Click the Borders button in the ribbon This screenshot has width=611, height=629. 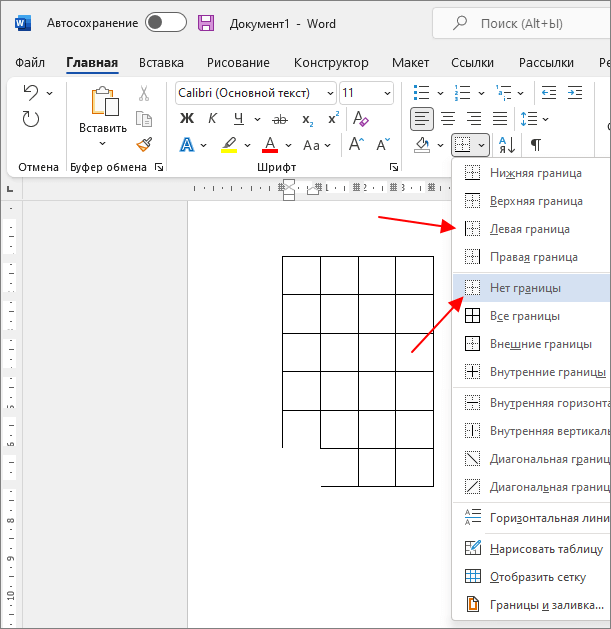463,145
